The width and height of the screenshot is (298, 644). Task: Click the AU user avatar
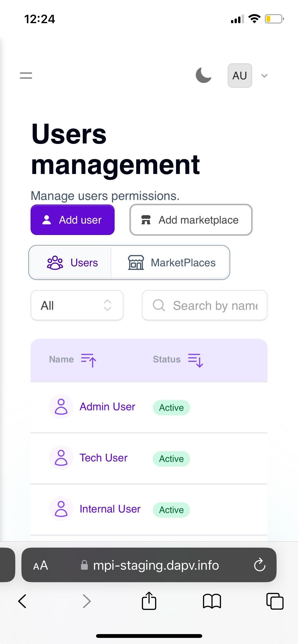click(240, 76)
